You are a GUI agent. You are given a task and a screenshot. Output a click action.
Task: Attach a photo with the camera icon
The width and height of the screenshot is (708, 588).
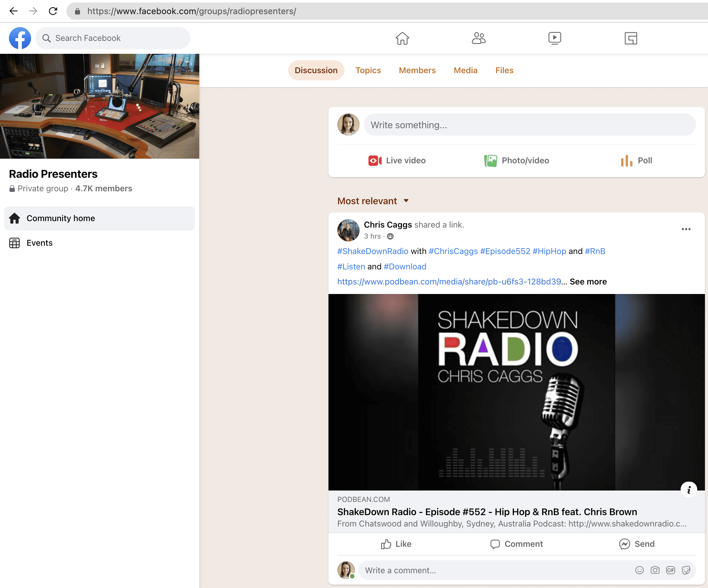[x=655, y=570]
